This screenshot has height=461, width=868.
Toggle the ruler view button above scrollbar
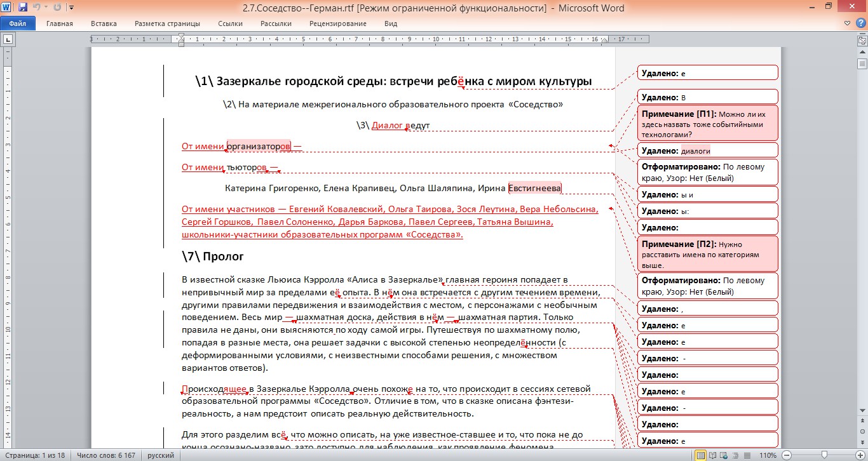coord(862,39)
